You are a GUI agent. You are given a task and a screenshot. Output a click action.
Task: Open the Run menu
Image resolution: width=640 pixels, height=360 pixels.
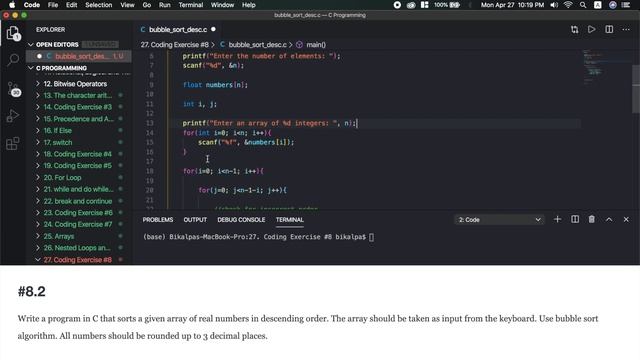tap(164, 5)
